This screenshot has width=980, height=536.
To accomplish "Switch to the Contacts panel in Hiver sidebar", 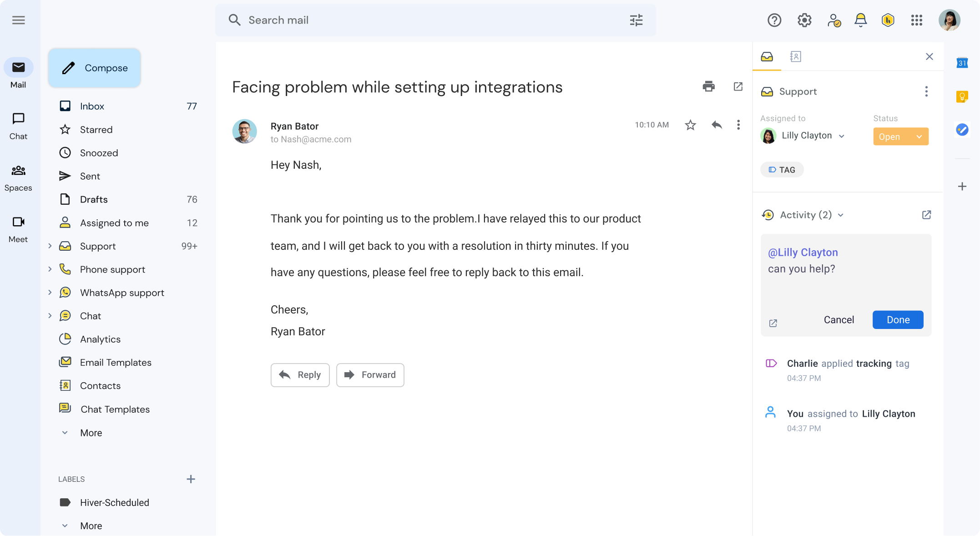I will pyautogui.click(x=795, y=56).
